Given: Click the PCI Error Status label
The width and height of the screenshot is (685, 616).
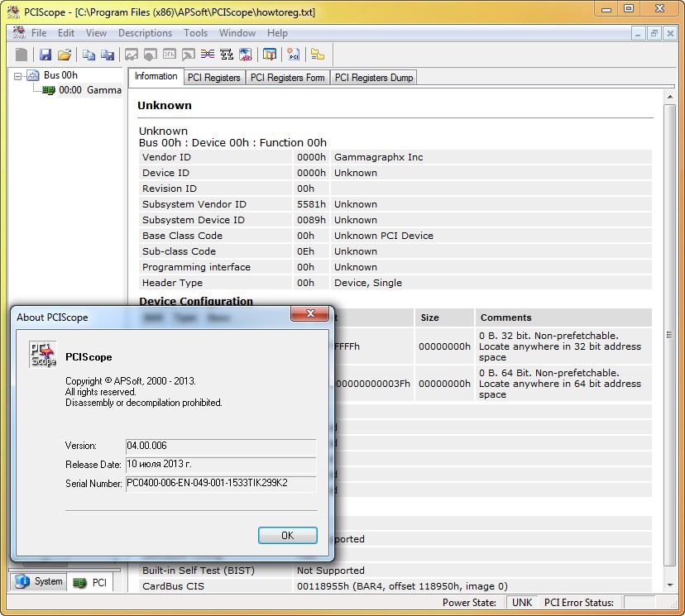Looking at the screenshot, I should point(579,603).
